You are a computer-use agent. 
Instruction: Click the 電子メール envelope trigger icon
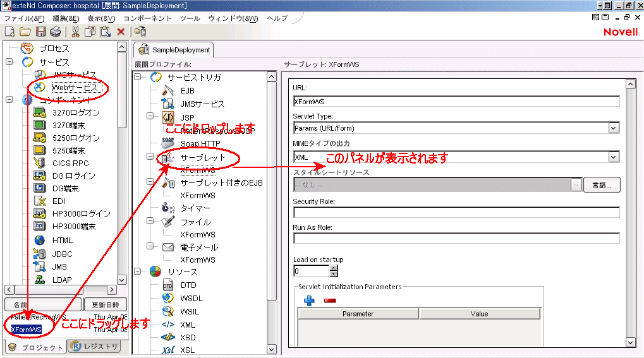tap(168, 247)
